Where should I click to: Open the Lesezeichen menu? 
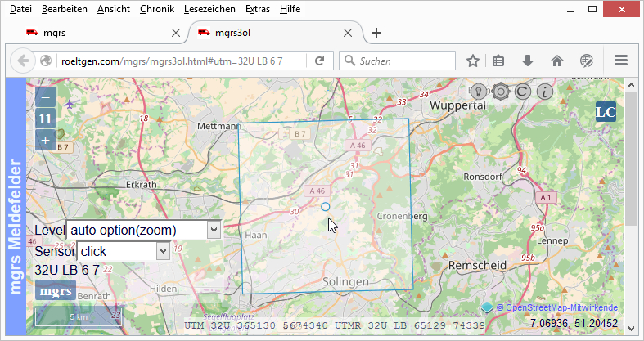209,9
